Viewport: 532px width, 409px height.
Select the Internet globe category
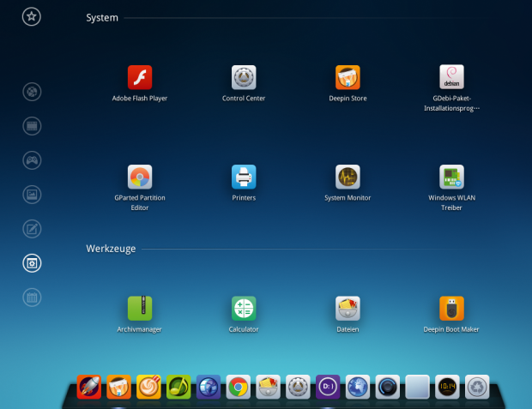pyautogui.click(x=32, y=92)
